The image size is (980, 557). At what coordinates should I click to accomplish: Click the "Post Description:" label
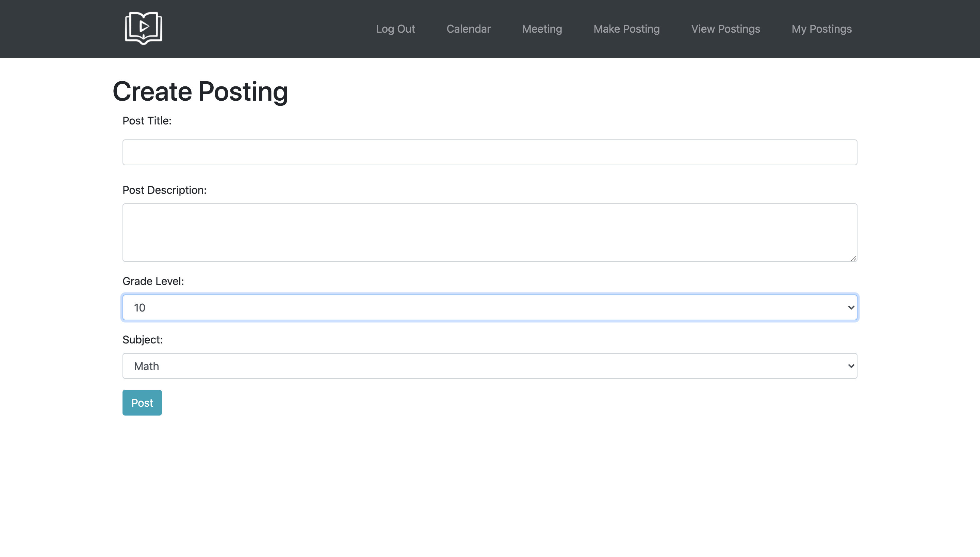coord(164,190)
